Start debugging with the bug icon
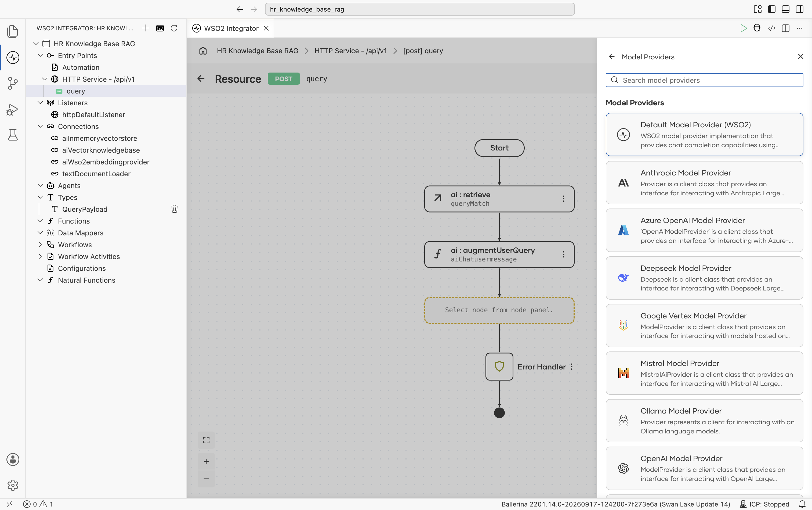The image size is (812, 510). coord(757,28)
